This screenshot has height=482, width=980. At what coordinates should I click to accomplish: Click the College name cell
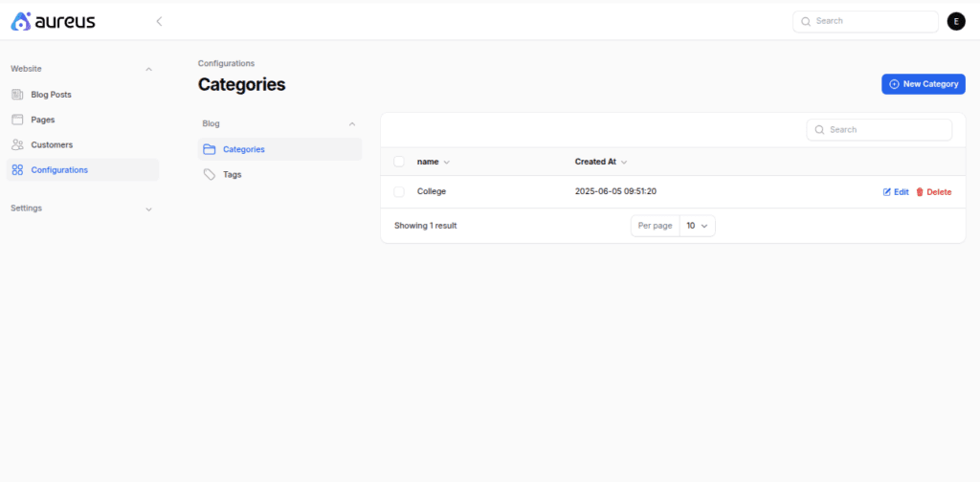432,191
